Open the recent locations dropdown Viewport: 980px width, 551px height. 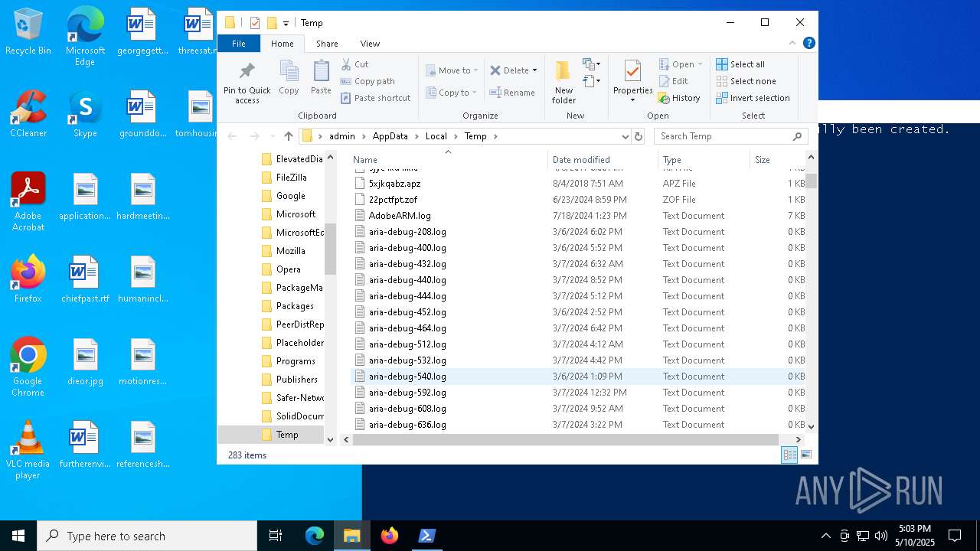pos(273,136)
